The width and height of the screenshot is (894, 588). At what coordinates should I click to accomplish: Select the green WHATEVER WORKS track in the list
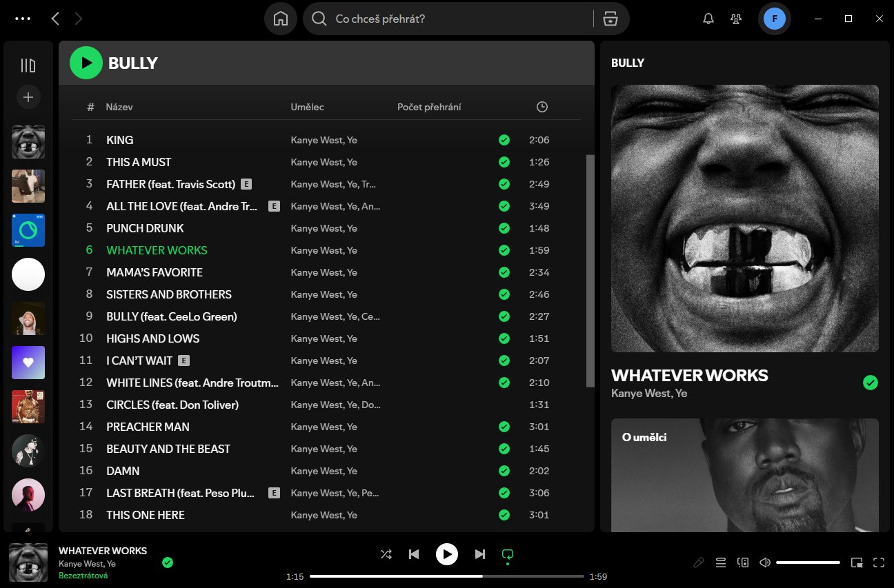(157, 250)
